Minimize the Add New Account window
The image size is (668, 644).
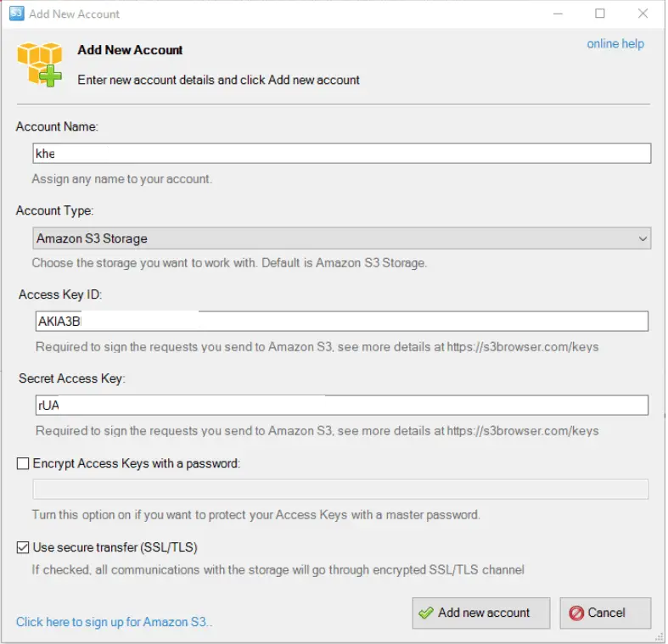click(559, 14)
